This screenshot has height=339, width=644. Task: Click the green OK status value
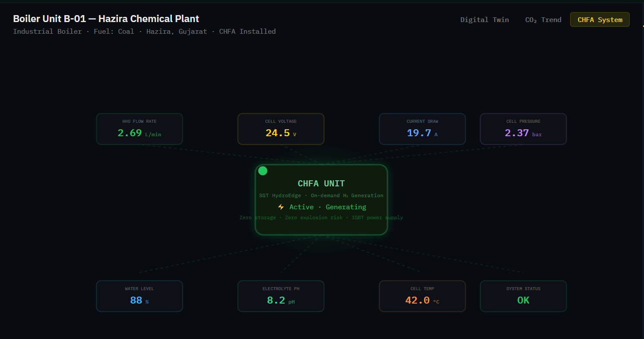click(523, 301)
